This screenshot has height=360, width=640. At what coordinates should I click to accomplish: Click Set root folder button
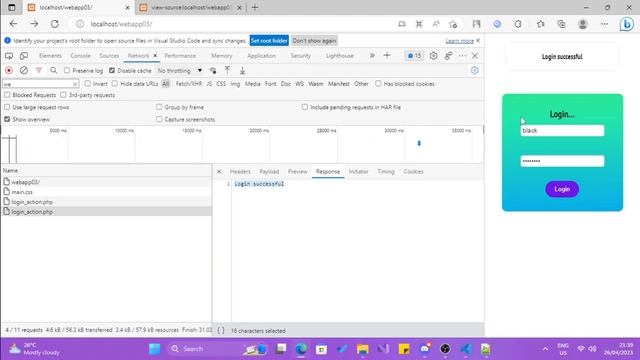[x=269, y=41]
